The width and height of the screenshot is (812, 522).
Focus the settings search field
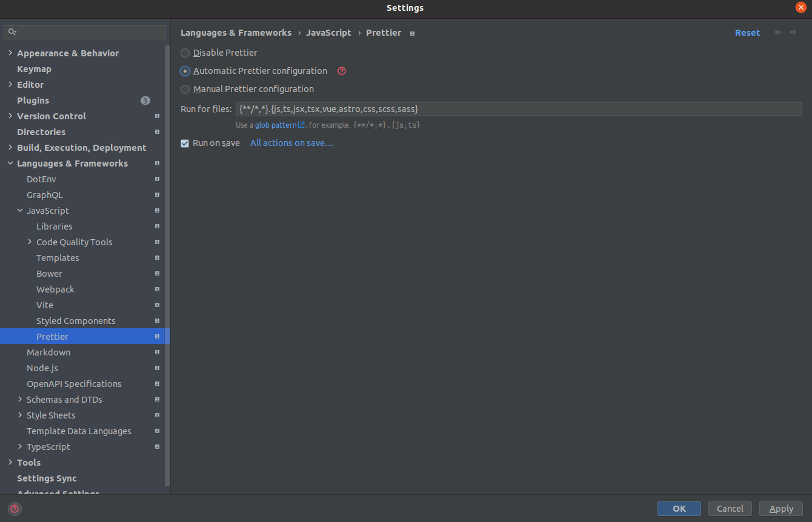85,32
